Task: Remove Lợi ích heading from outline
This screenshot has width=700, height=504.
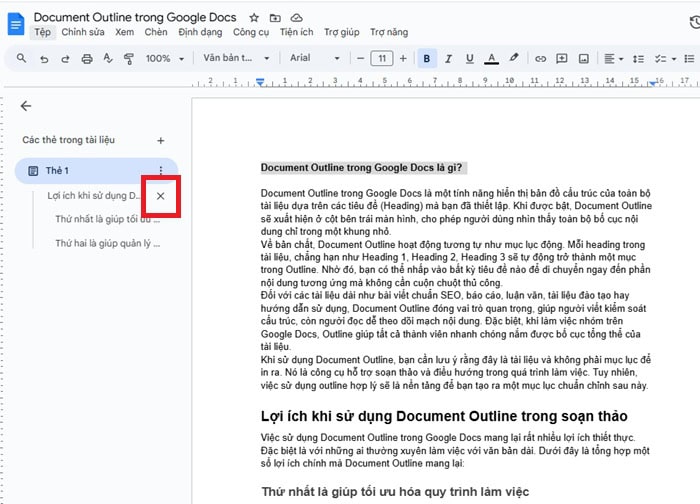Action: (161, 196)
